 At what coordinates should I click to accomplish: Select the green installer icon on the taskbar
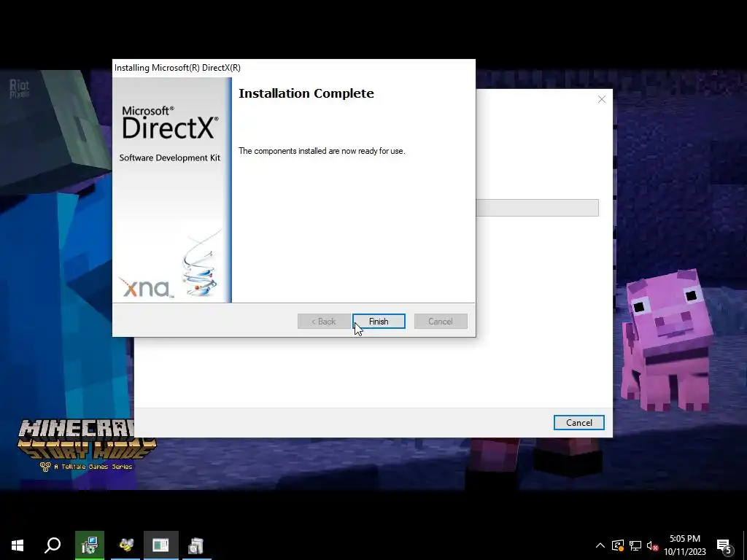[x=89, y=545]
